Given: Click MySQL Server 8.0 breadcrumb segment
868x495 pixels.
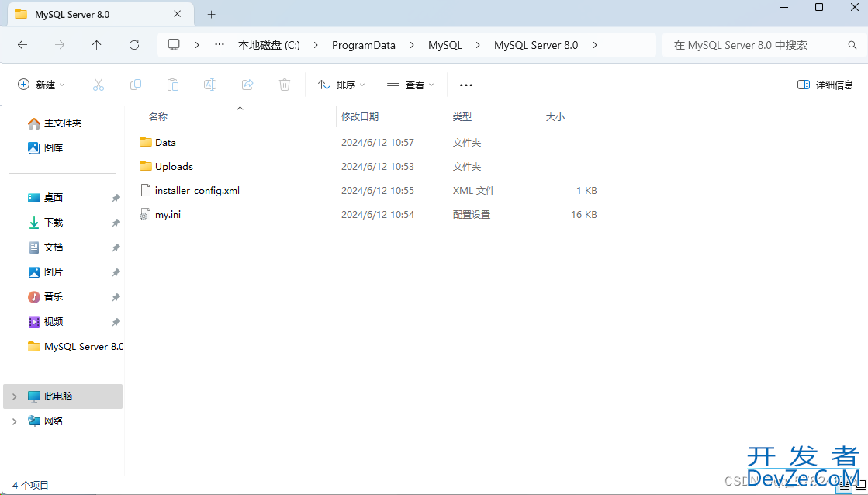Looking at the screenshot, I should 536,45.
